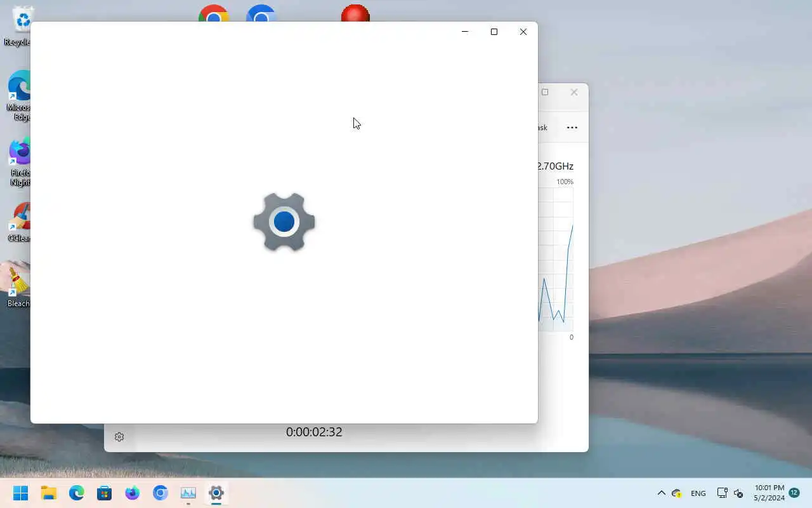Open Chromium from the taskbar
This screenshot has height=508, width=812.
[x=160, y=493]
